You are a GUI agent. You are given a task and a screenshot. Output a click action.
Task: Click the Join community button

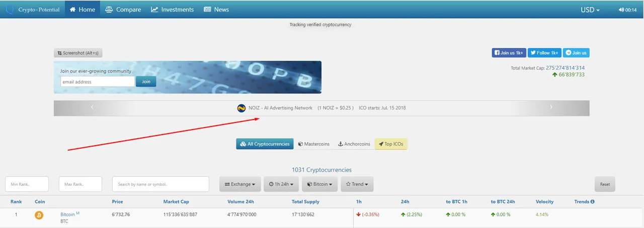[146, 81]
